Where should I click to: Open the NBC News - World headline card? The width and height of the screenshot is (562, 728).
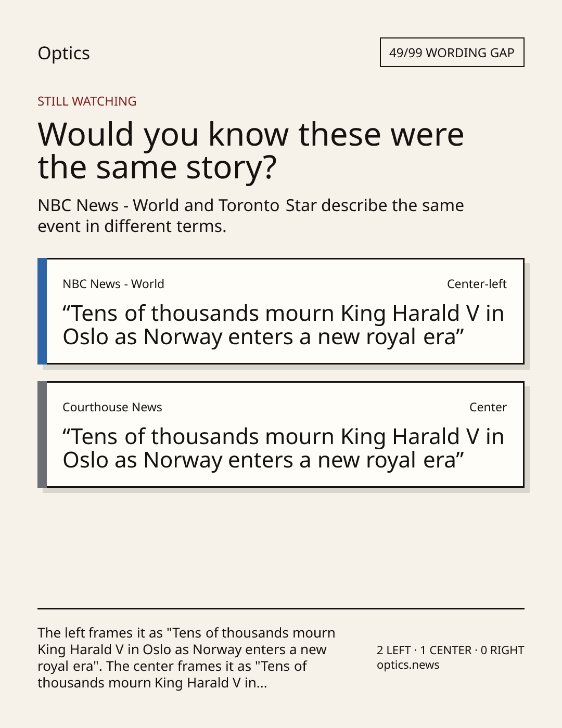(280, 311)
